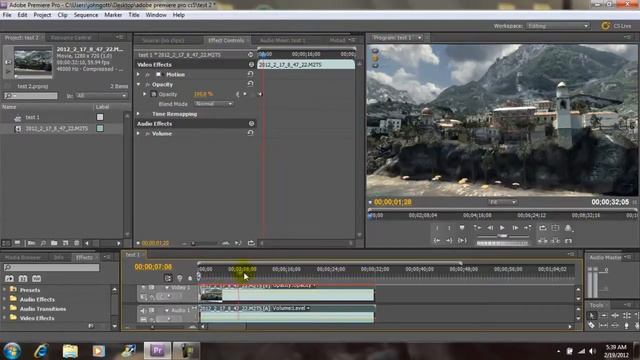Open the Clip menu
This screenshot has height=360, width=640.
62,15
